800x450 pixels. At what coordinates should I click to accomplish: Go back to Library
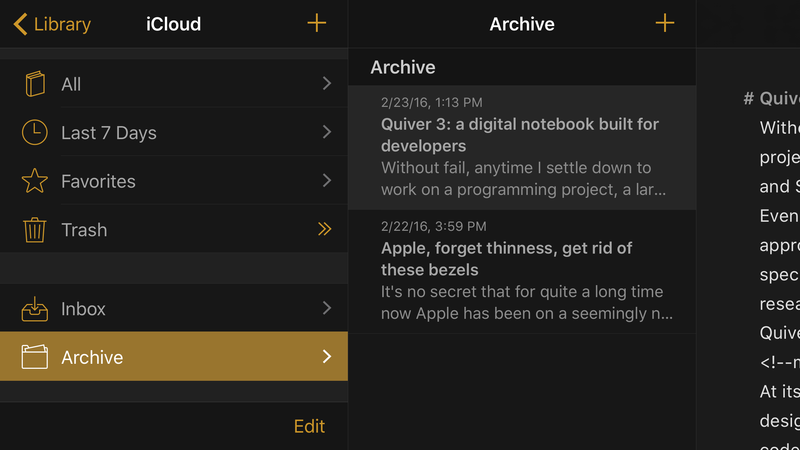click(52, 24)
